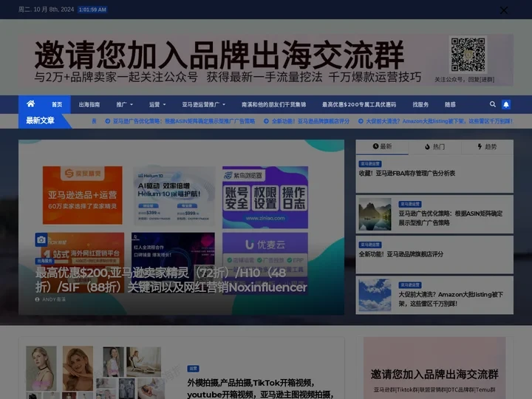Expand the 推广 dropdown menu

[x=125, y=104]
